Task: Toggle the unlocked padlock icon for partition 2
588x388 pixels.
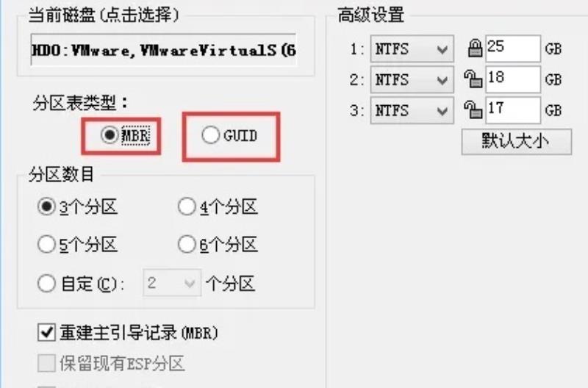Action: click(x=473, y=79)
